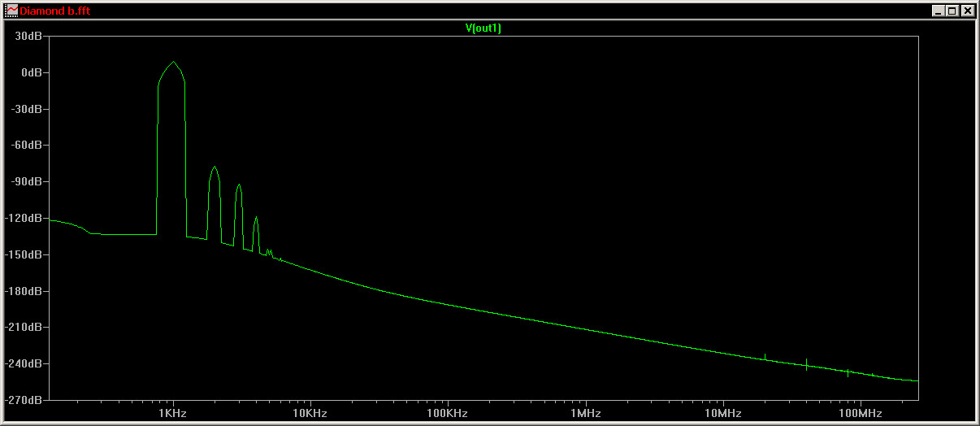Click the -180dB vertical axis label

(25, 291)
